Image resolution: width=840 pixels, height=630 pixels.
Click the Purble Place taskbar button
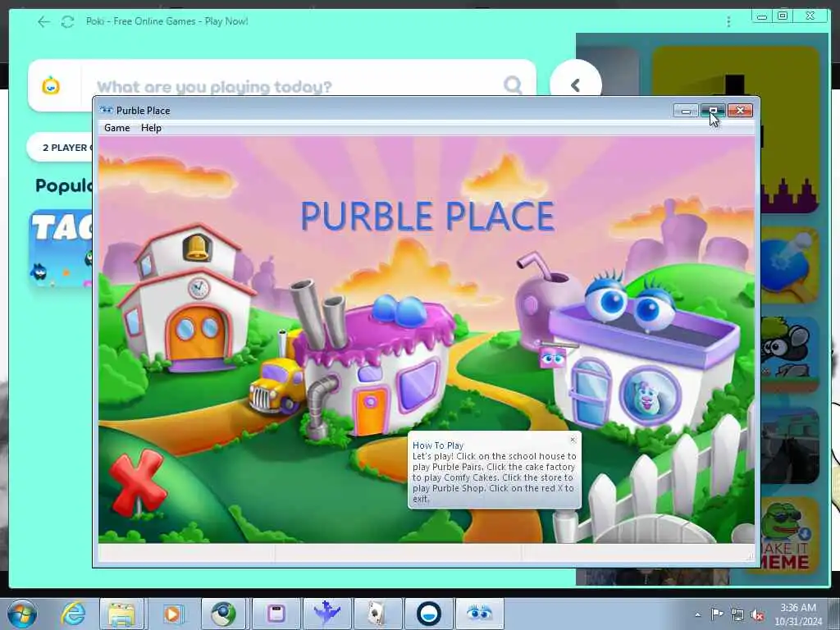coord(479,614)
